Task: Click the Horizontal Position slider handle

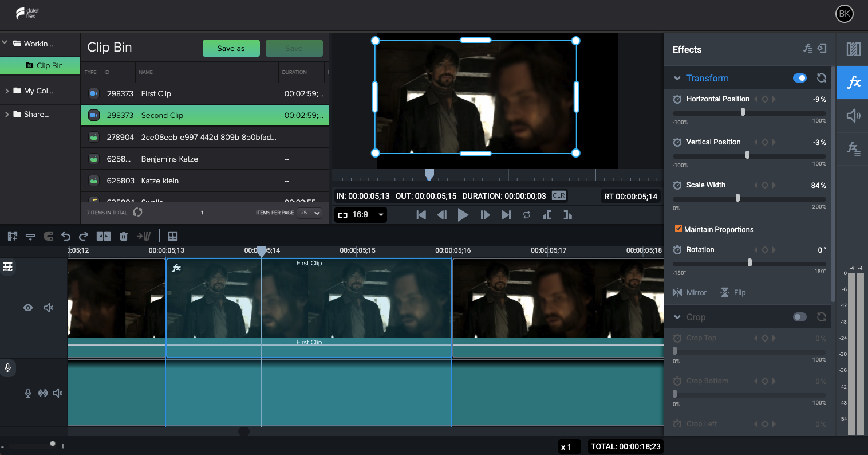Action: coord(743,112)
